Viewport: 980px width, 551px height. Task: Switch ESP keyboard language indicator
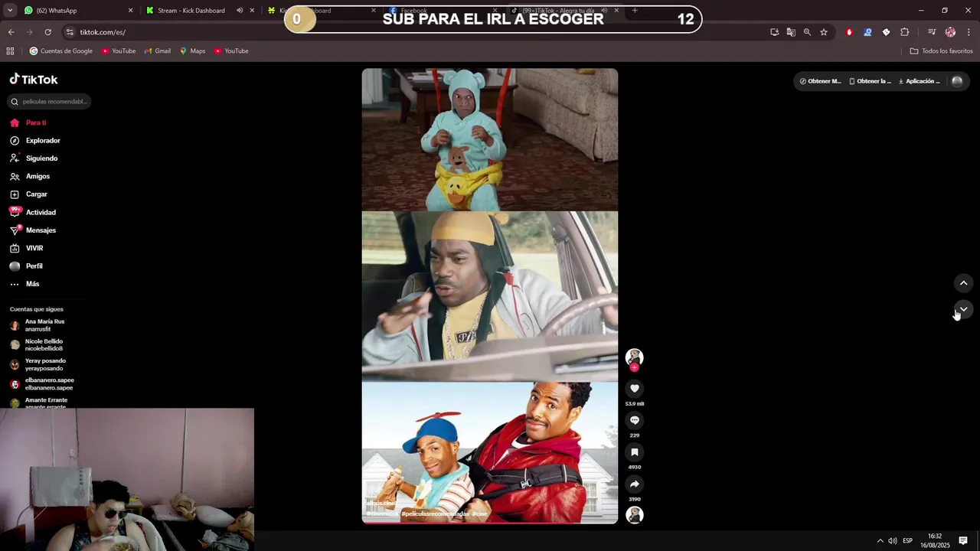[907, 540]
